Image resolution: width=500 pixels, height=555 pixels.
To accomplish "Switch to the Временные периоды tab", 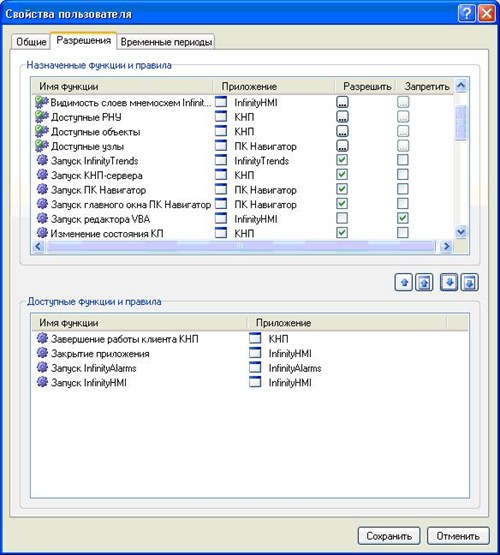I will (x=166, y=42).
